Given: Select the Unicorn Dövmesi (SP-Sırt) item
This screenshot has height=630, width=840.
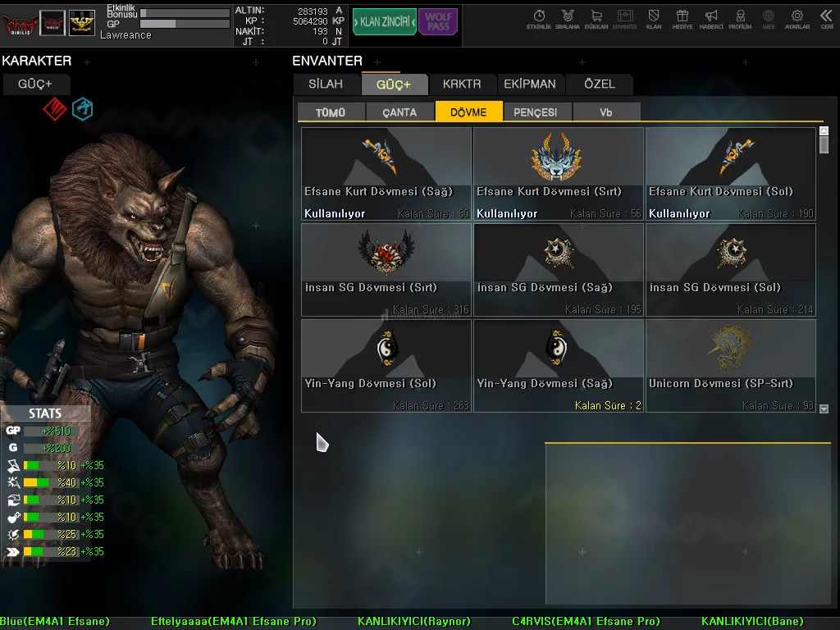Looking at the screenshot, I should pyautogui.click(x=730, y=365).
